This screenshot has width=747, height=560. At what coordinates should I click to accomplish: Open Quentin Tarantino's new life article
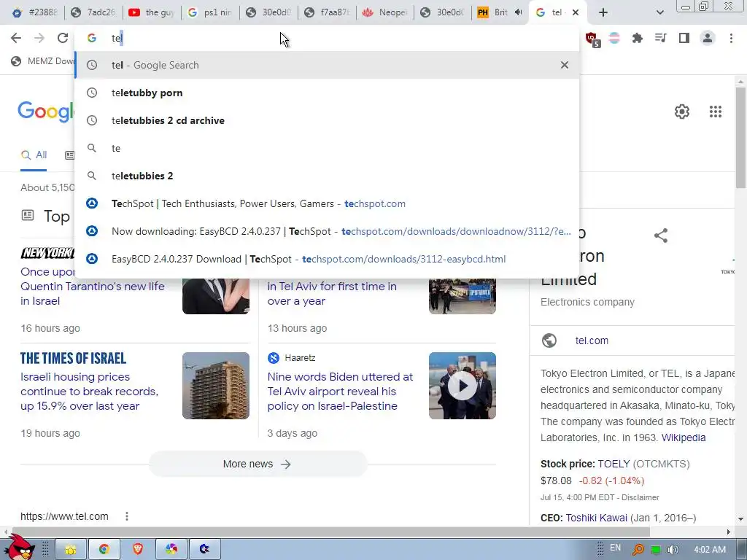[x=93, y=286]
